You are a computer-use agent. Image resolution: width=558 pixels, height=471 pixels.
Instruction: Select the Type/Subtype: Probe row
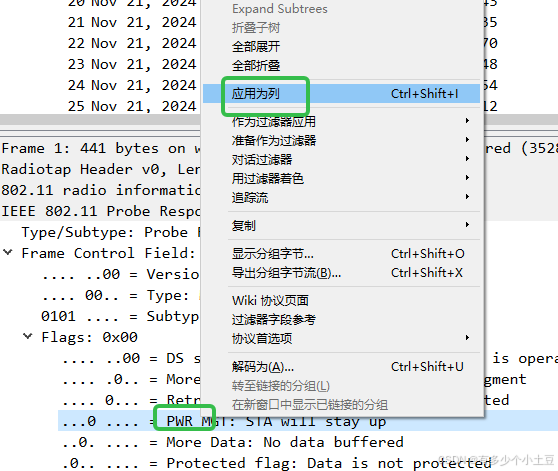110,232
